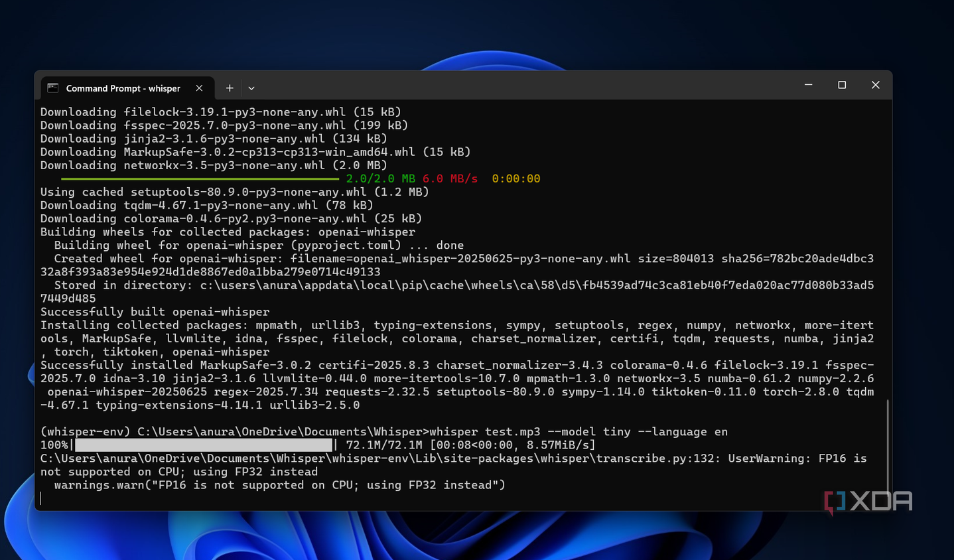Click the warnings.warn FP16 message line
This screenshot has height=560, width=954.
tap(279, 485)
